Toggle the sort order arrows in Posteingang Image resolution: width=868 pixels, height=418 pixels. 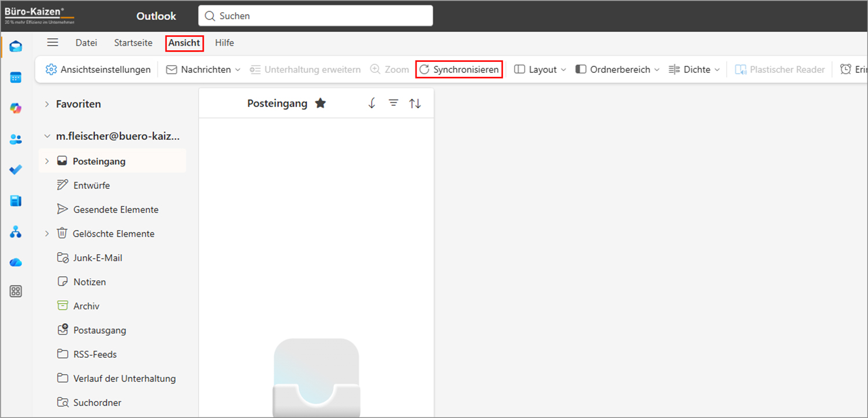pyautogui.click(x=415, y=103)
